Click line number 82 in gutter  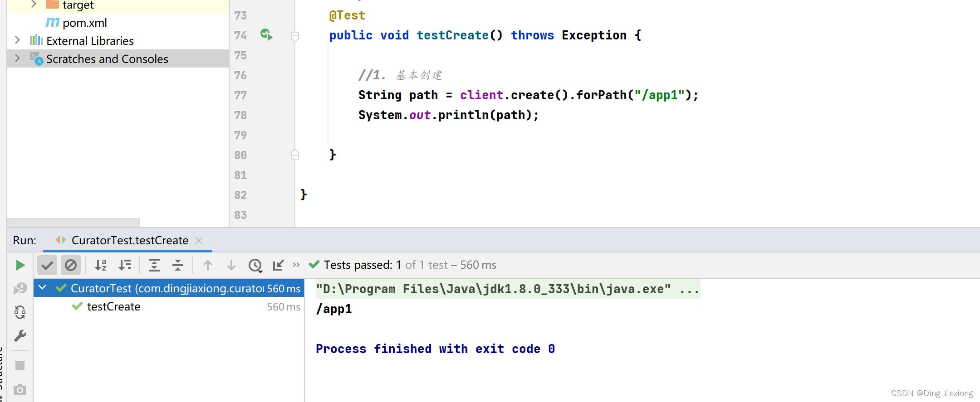(240, 195)
